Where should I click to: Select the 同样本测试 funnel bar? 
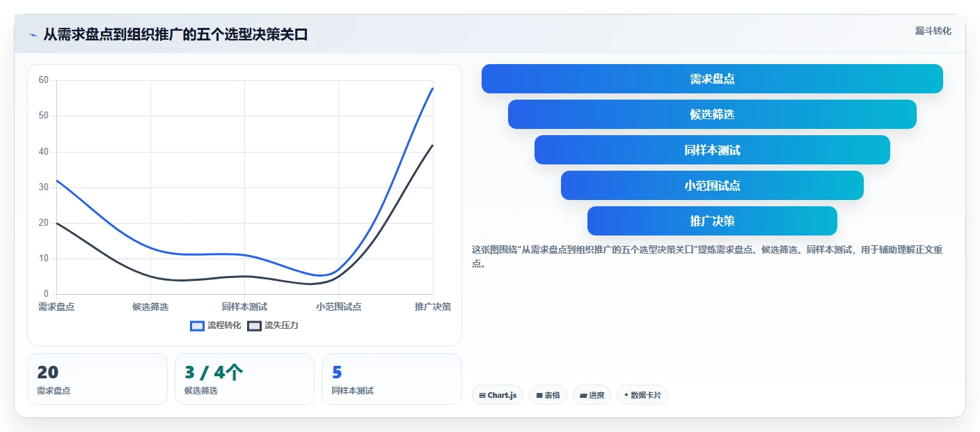click(x=712, y=150)
